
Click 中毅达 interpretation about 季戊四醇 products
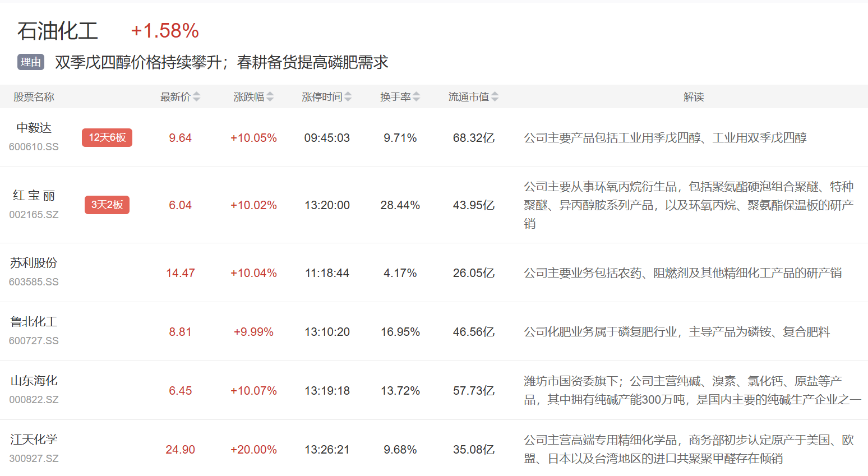click(665, 138)
